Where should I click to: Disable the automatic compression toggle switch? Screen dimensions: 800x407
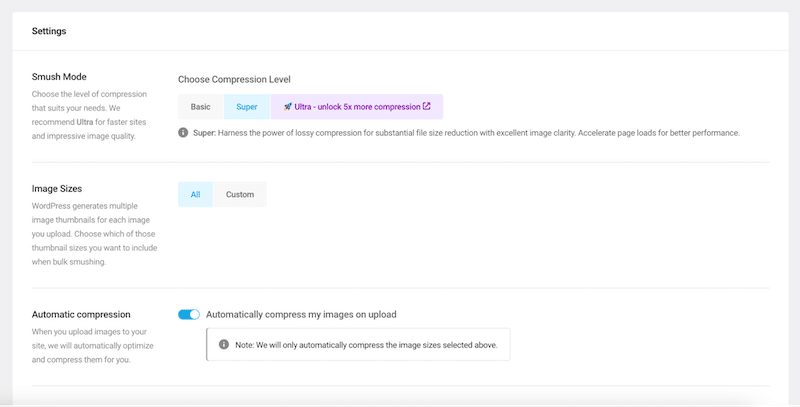click(189, 314)
